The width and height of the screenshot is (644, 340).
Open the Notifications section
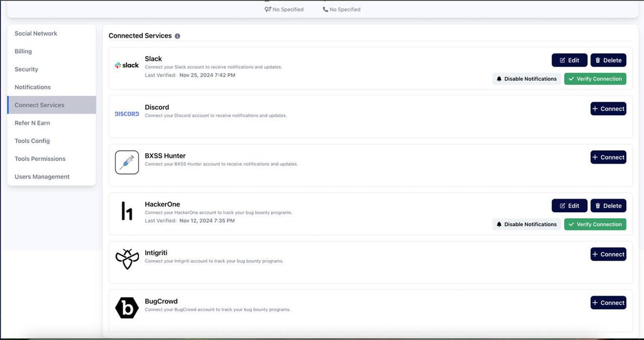click(52, 87)
